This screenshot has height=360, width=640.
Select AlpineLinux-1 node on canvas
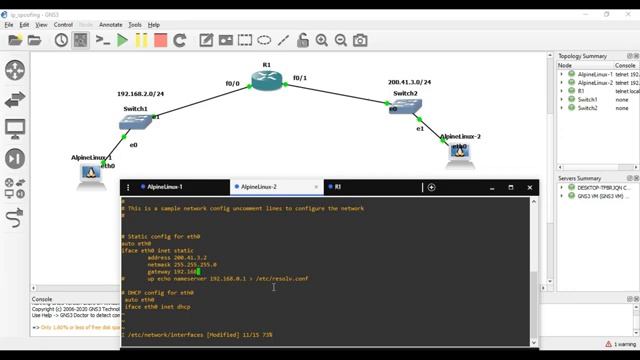tap(91, 176)
